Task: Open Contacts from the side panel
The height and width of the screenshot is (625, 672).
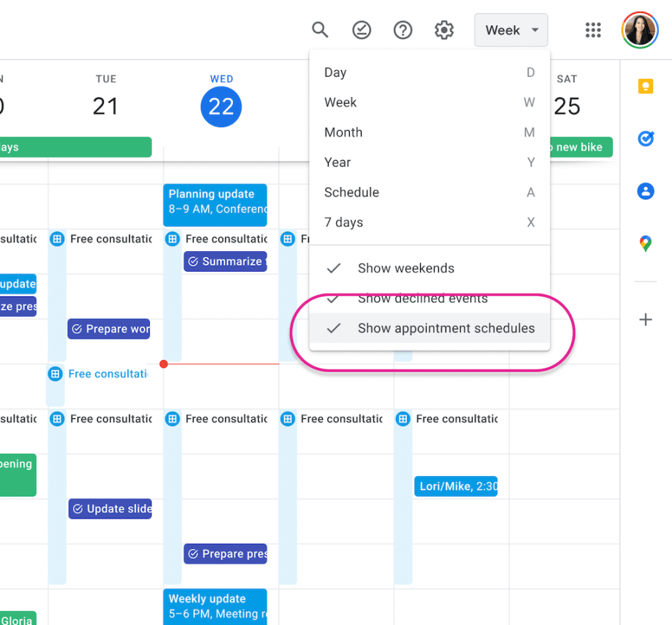Action: [645, 191]
